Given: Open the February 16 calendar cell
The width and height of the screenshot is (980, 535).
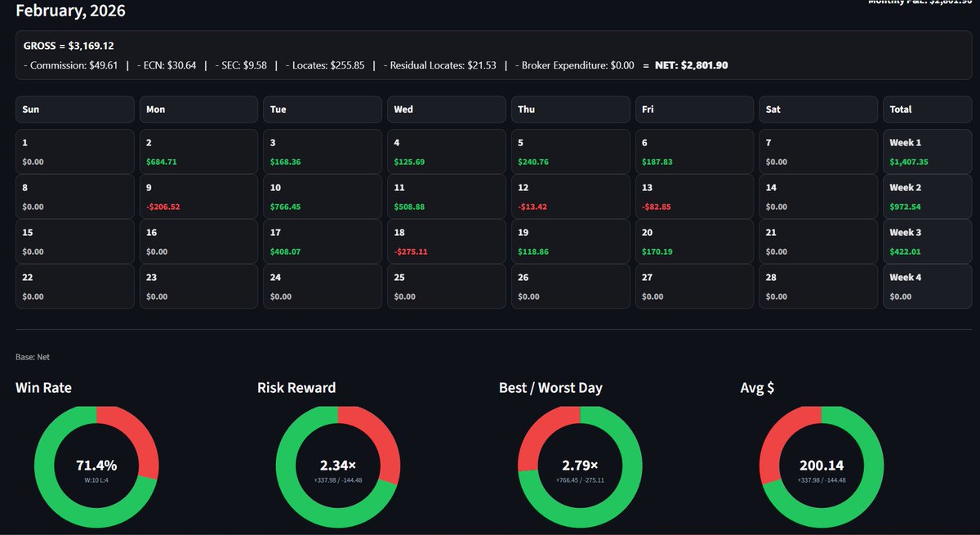Looking at the screenshot, I should pos(198,241).
